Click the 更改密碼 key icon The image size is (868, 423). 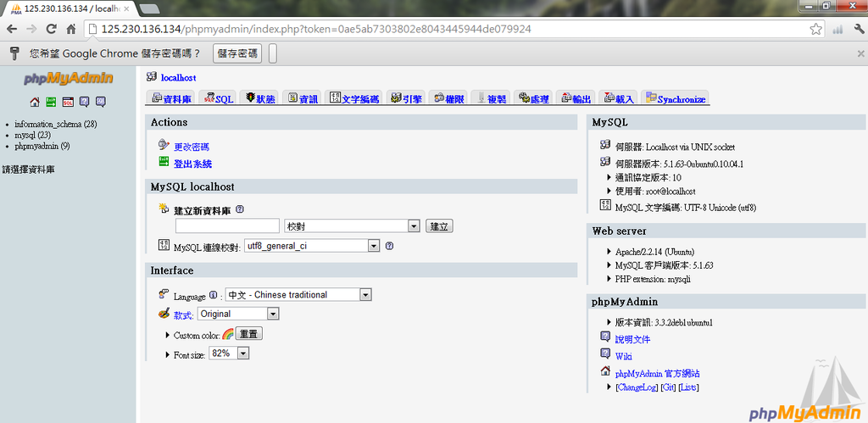[164, 145]
